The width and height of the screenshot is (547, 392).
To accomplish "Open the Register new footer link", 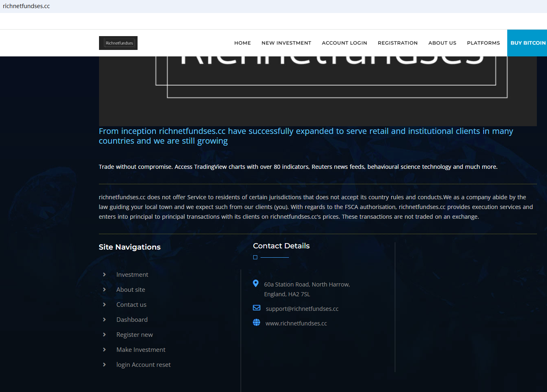I will point(134,335).
